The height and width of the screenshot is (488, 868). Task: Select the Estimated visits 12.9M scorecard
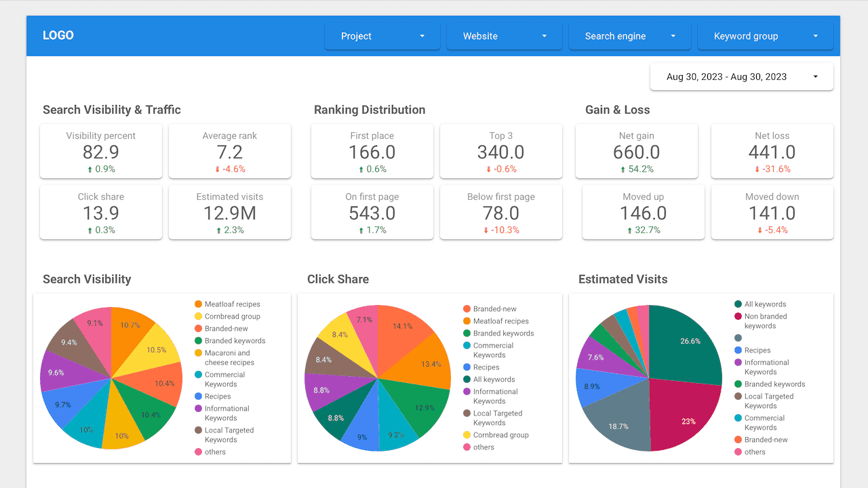tap(230, 212)
